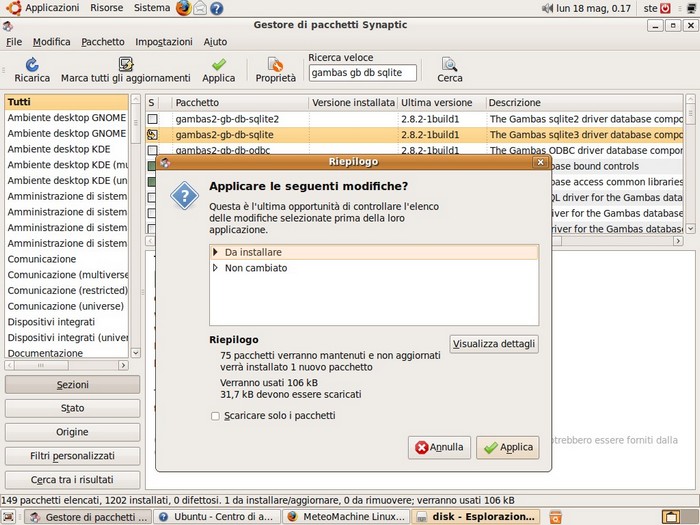Click the Ultima versione column header
This screenshot has height=525, width=700.
pos(442,103)
